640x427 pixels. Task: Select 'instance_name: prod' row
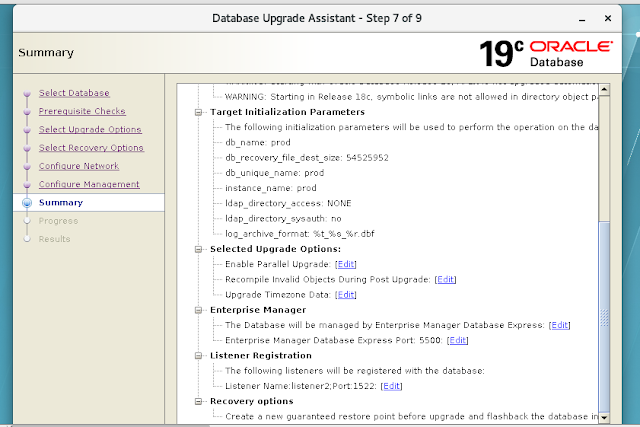pos(271,188)
